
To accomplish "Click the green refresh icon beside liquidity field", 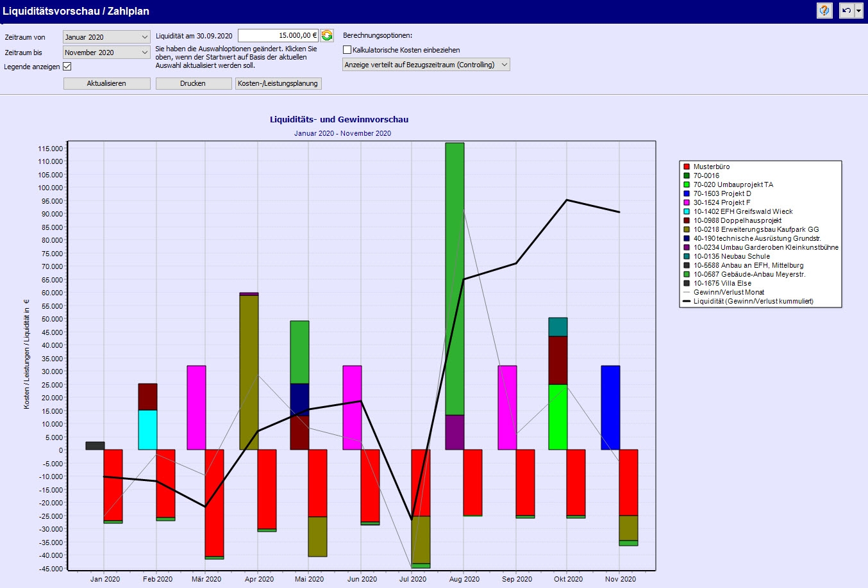I will click(x=327, y=36).
